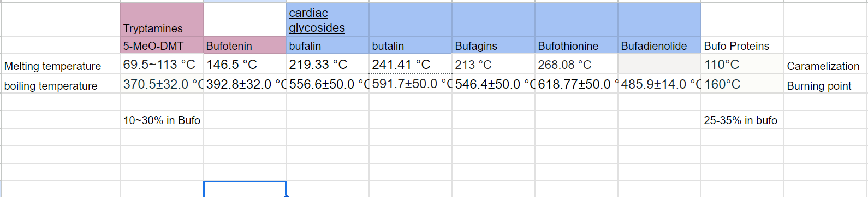
Task: Select the 241.41 °C cell
Action: click(x=411, y=64)
